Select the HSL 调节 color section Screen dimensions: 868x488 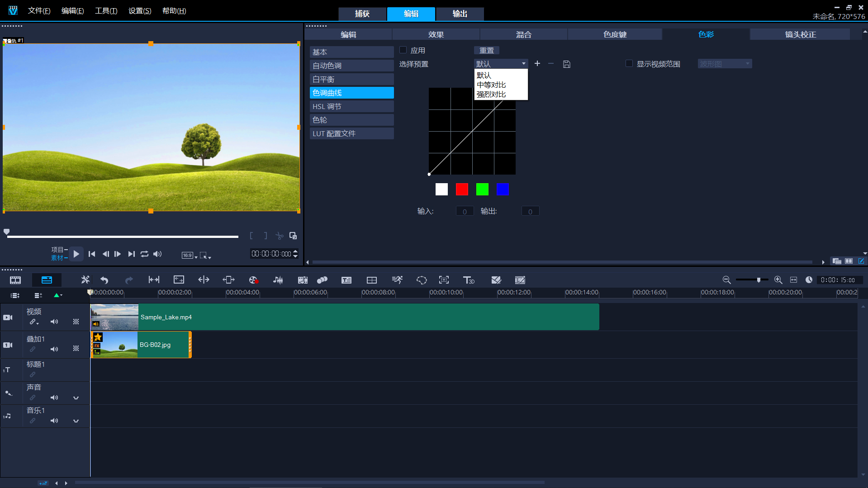coord(351,106)
